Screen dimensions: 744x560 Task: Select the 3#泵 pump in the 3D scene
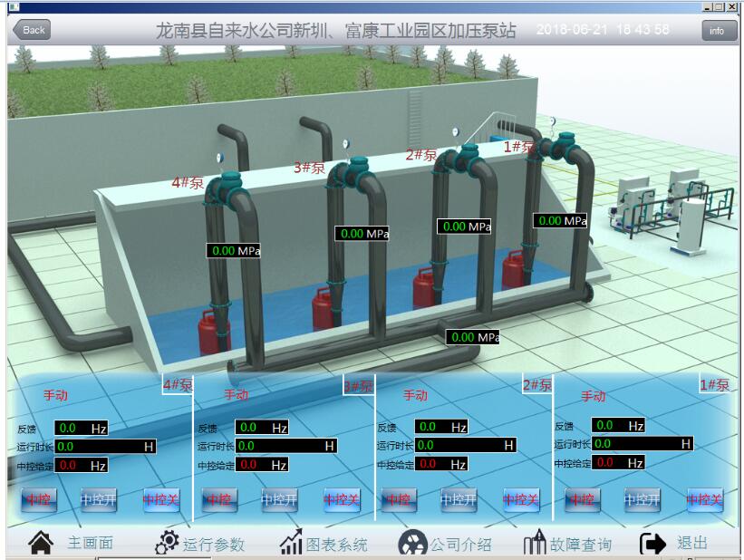pyautogui.click(x=349, y=172)
